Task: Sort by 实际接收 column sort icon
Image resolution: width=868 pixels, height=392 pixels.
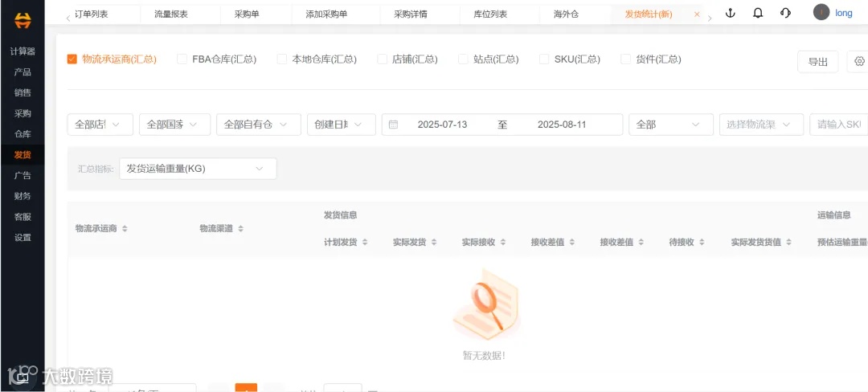Action: pos(503,242)
